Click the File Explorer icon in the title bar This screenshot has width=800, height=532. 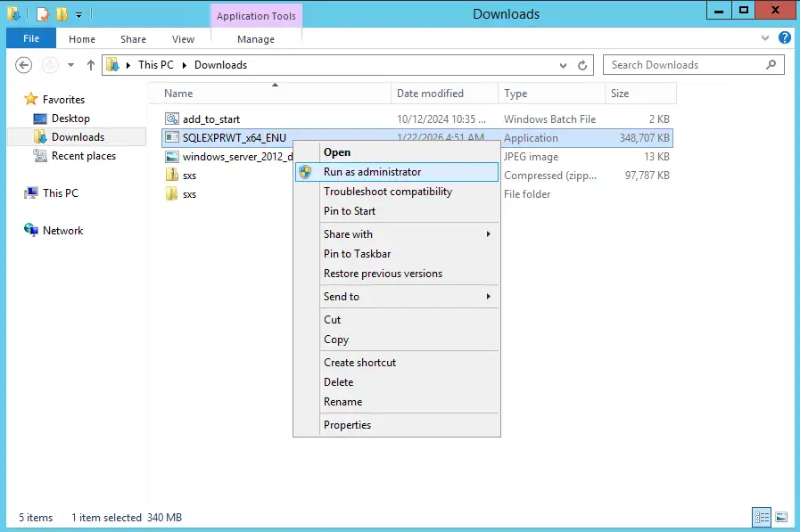[12, 13]
